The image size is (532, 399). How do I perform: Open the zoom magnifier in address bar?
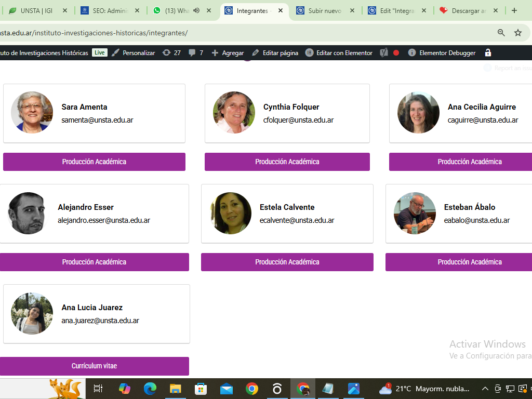coord(501,33)
